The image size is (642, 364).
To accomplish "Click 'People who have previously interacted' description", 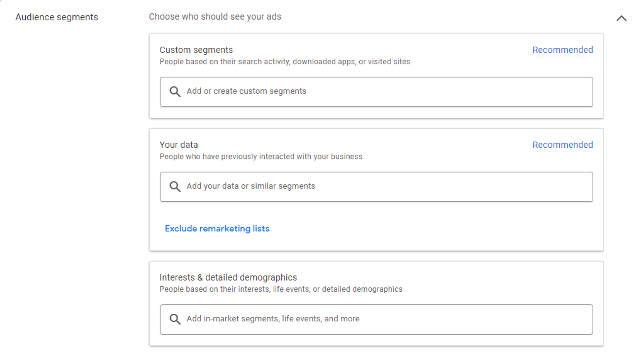I will click(261, 157).
